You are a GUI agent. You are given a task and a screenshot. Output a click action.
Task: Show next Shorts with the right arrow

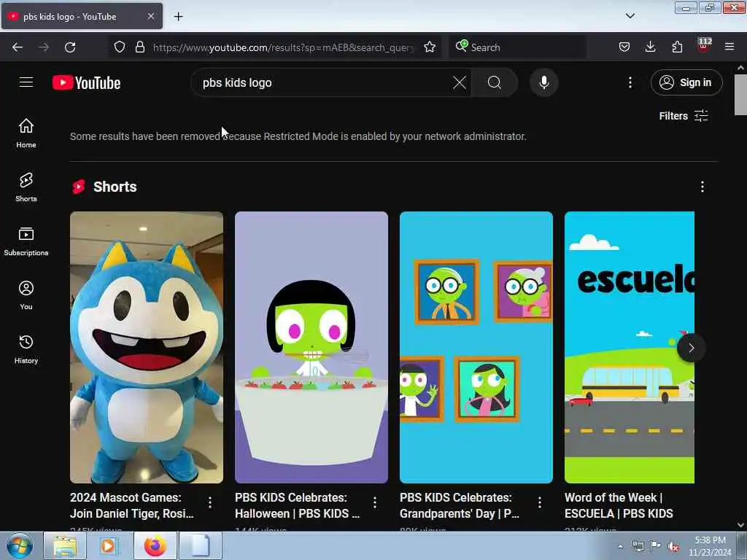pyautogui.click(x=692, y=348)
